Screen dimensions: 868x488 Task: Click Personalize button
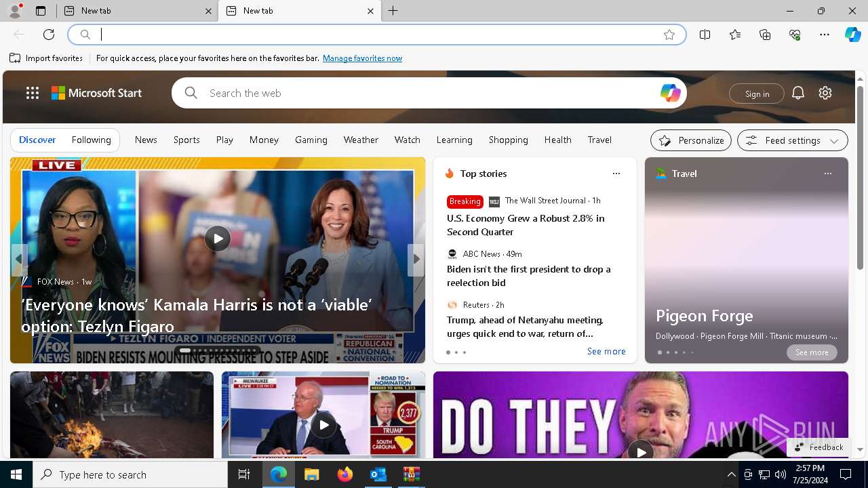pos(691,140)
